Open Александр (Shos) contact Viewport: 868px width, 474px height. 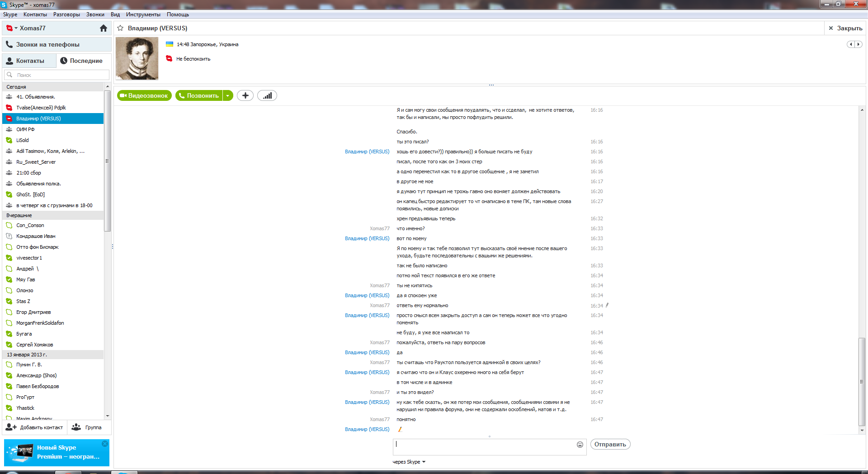point(53,375)
